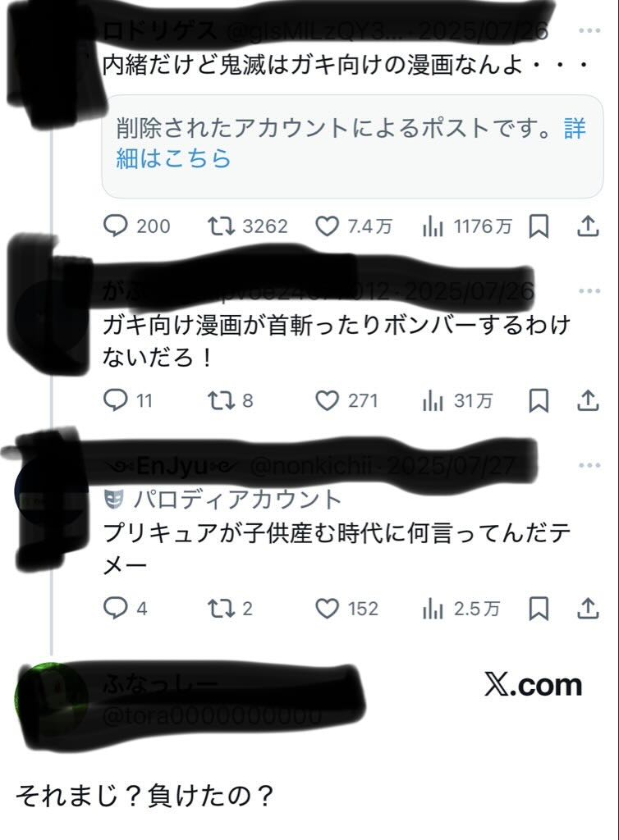Open the more options menu on first post
This screenshot has height=840, width=619.
click(589, 30)
